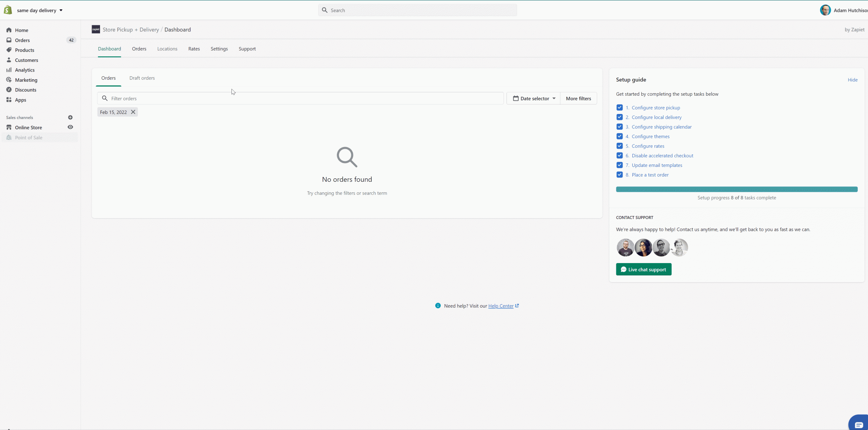Click the Products tag icon
868x430 pixels.
9,50
